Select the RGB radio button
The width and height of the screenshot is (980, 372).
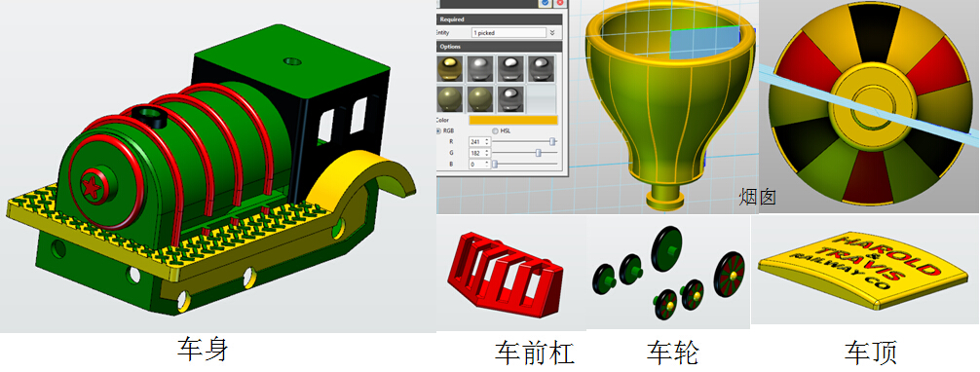[x=438, y=130]
